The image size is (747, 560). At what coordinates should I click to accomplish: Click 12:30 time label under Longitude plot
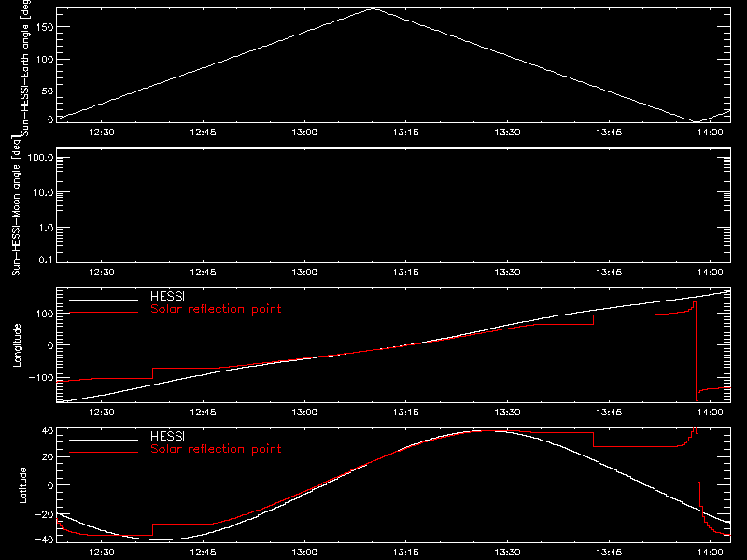[x=102, y=413]
